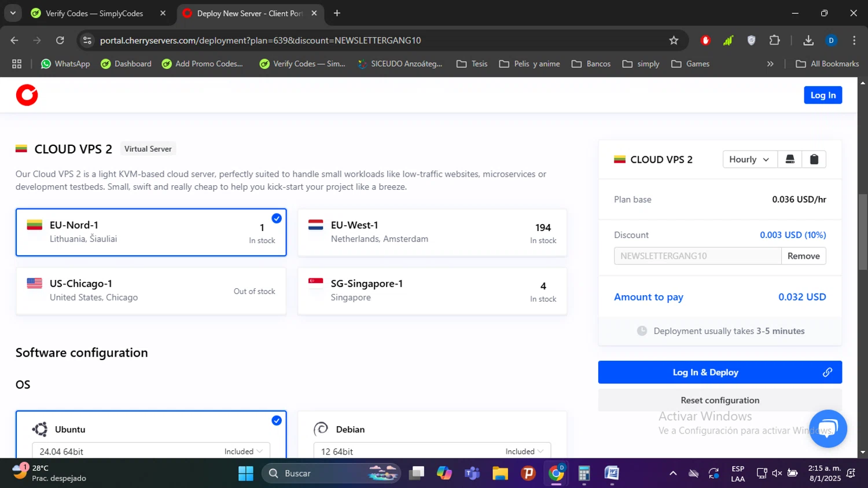The height and width of the screenshot is (488, 868).
Task: Open Chrome downloads
Action: 808,41
